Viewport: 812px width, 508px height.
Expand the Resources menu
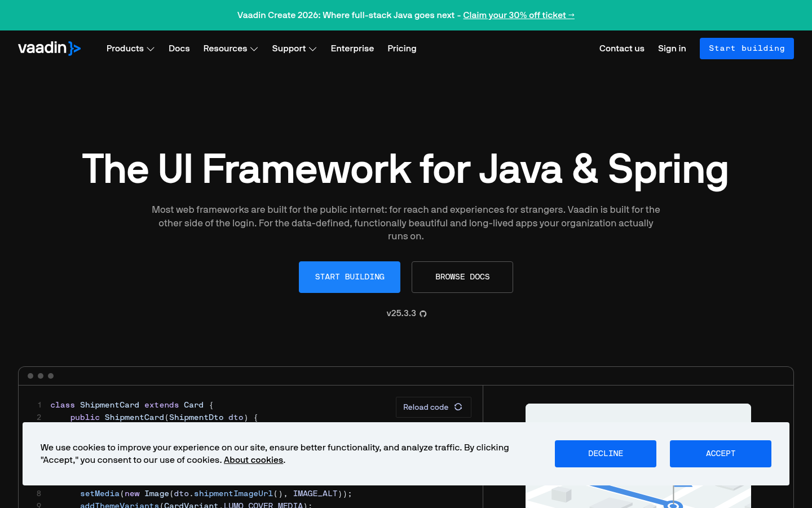[x=231, y=49]
